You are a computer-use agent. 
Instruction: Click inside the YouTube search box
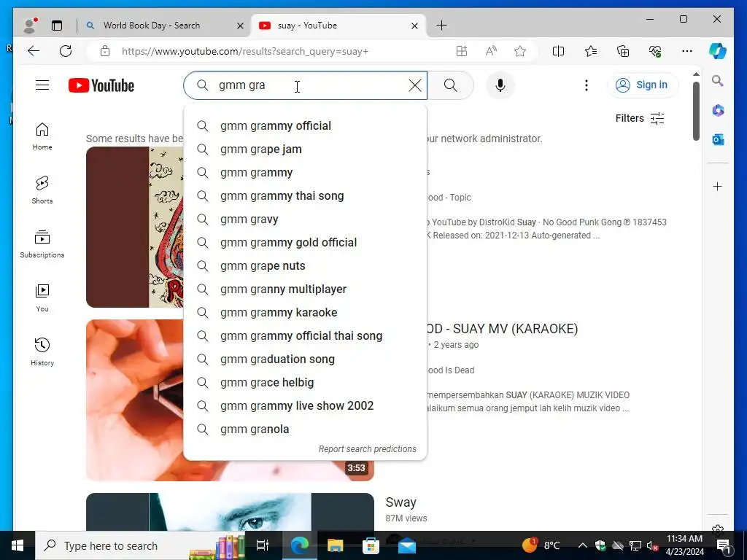(305, 85)
